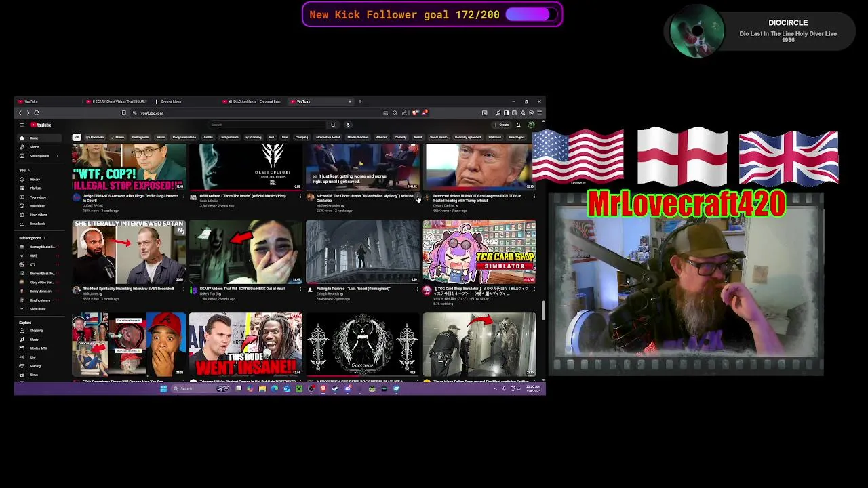Reload the page with refresh icon
This screenshot has width=868, height=488.
[x=37, y=113]
